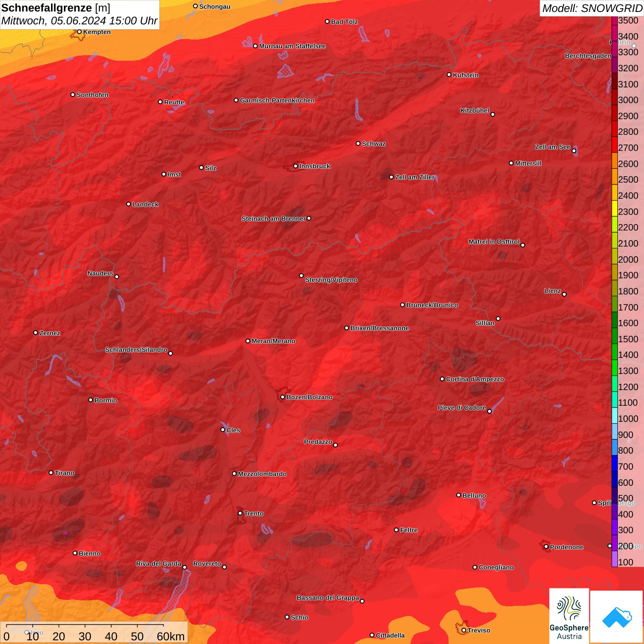Click the Brixen/Bressanone label
The width and height of the screenshot is (644, 644).
379,328
